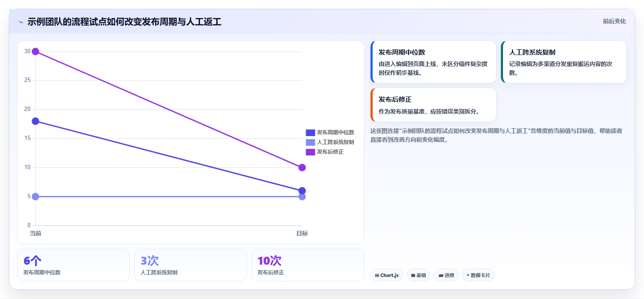Toggle 发布周期中位数 legend swatch
Image resolution: width=644 pixels, height=299 pixels.
point(310,133)
